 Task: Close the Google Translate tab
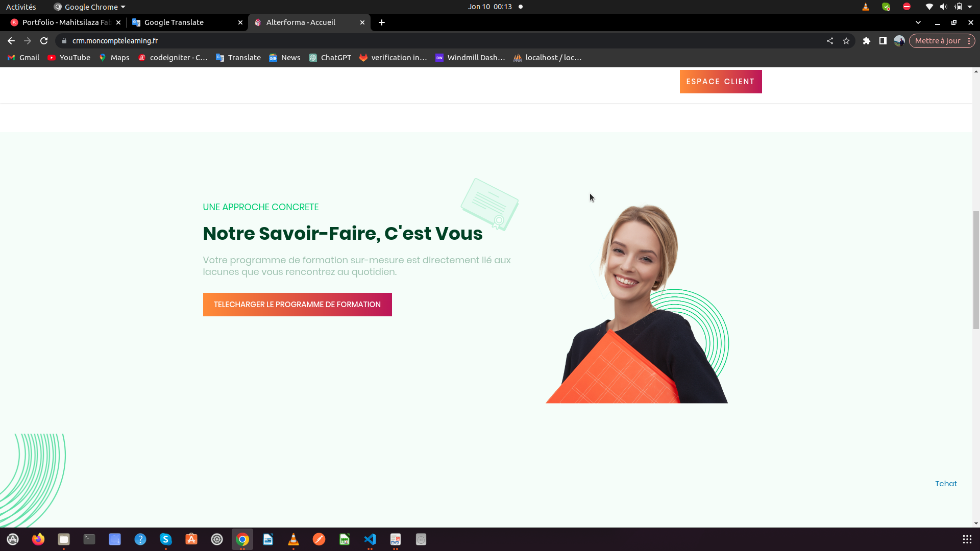click(x=240, y=22)
